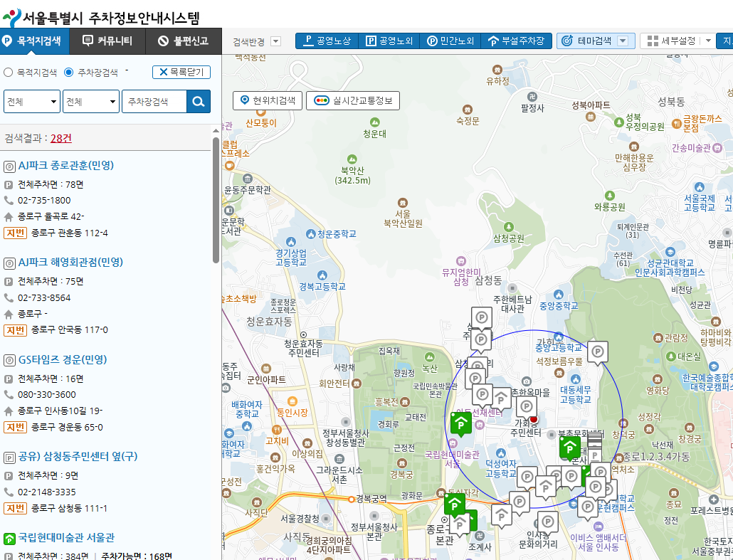Click the parking icon beside AJ파크 종로관훈
This screenshot has height=560, width=733.
[9, 167]
